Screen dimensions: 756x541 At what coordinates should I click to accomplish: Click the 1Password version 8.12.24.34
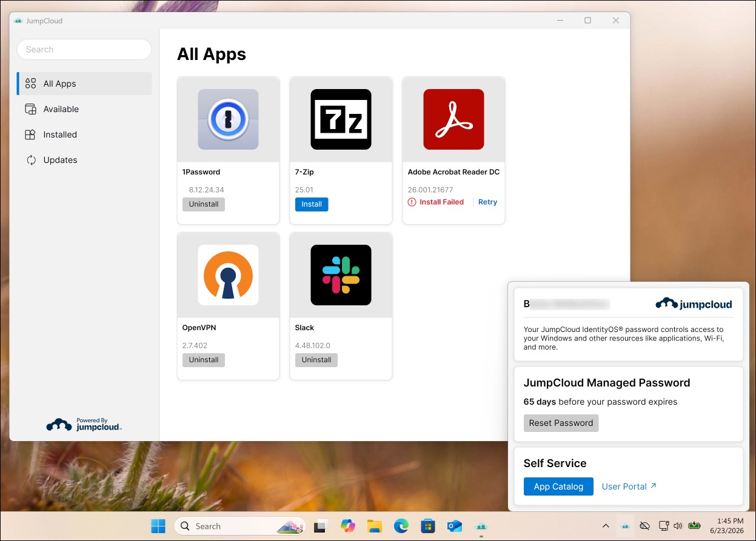pos(207,190)
